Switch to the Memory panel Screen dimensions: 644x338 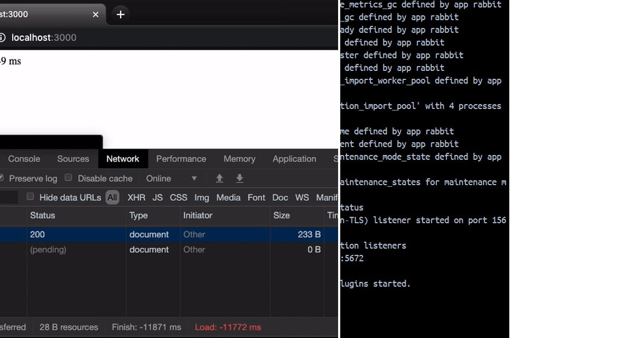coord(239,159)
